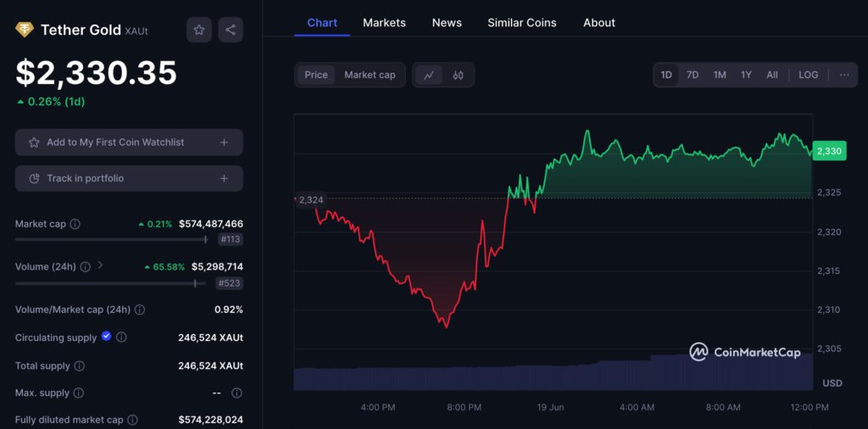
Task: Select the line chart icon
Action: click(429, 75)
